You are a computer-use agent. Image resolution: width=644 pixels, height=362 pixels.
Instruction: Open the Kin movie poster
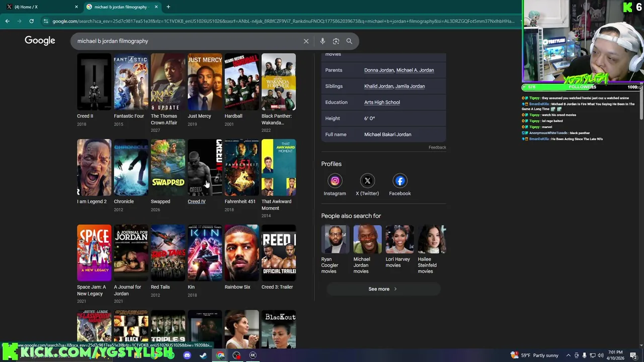point(205,253)
